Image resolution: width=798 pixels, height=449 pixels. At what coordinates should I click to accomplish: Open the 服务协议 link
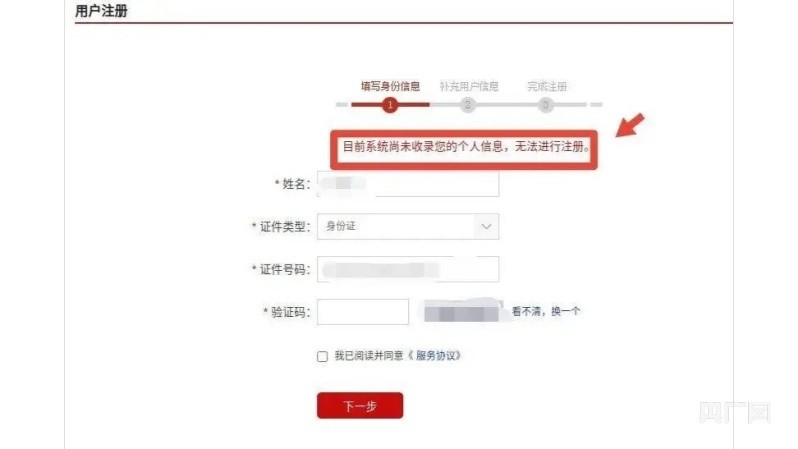(x=438, y=355)
